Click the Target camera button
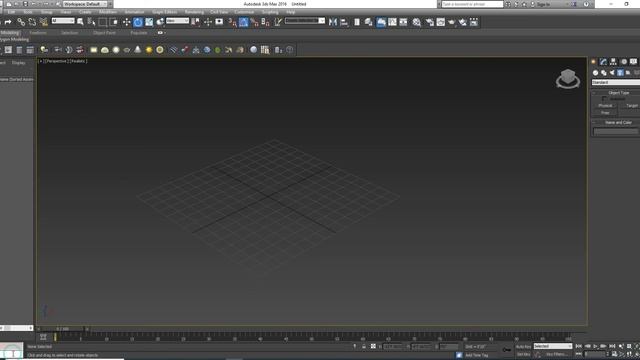 [631, 106]
